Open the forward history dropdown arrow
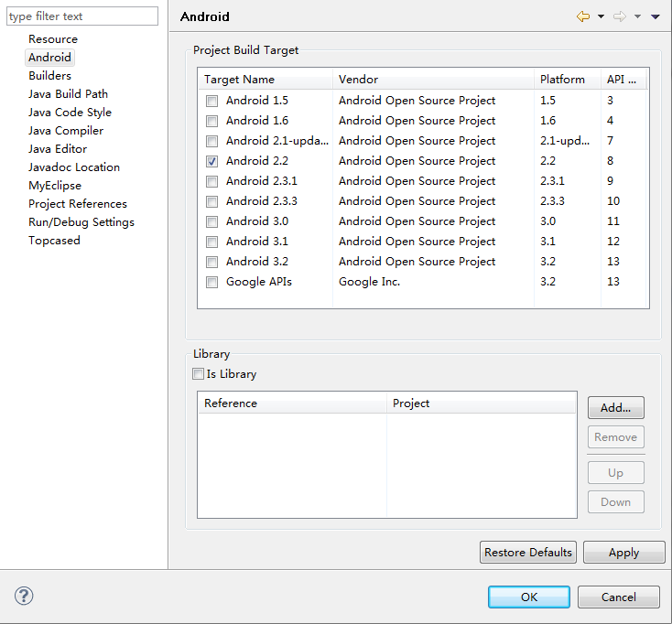The height and width of the screenshot is (624, 672). pos(638,16)
